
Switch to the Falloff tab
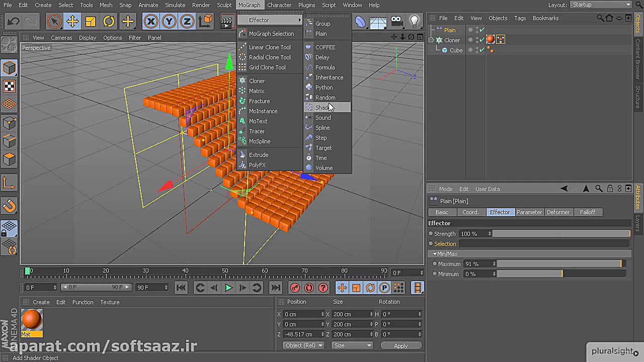pos(588,212)
